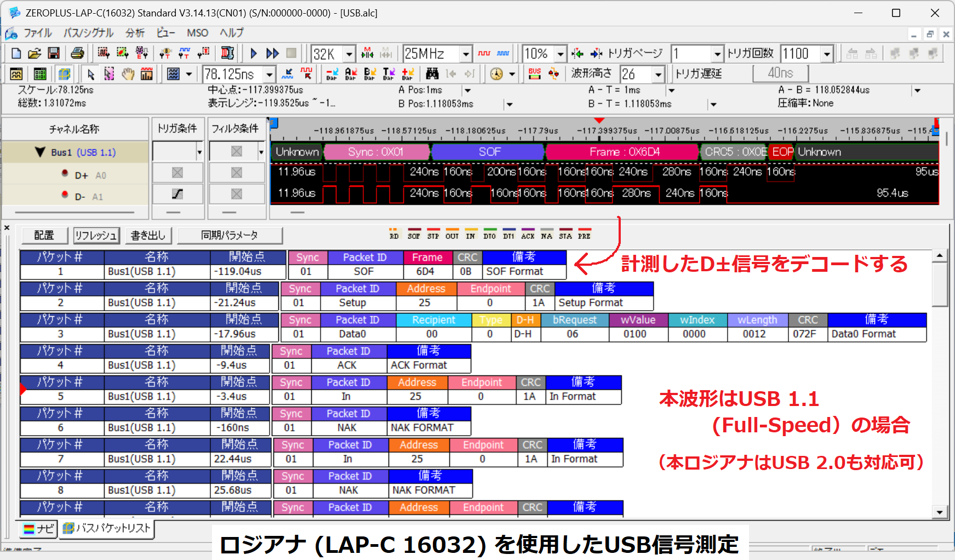Viewport: 955px width, 560px height.
Task: Switch to the ナビ tab
Action: point(39,529)
